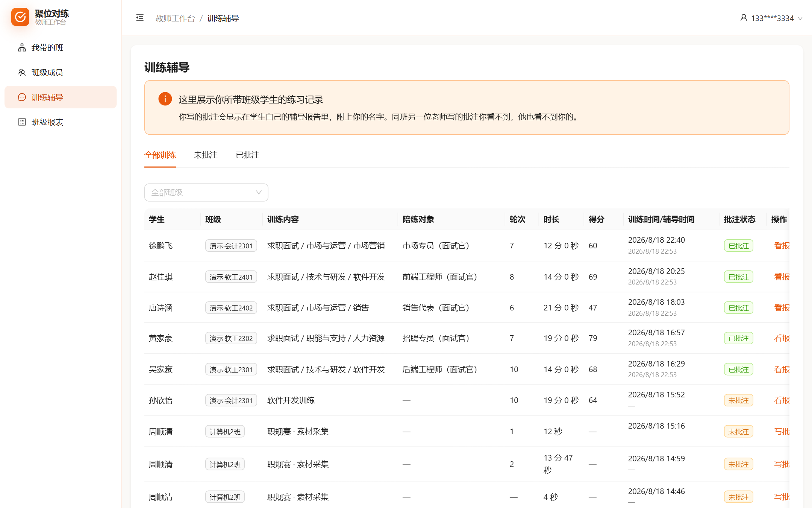Open 看报 link for 赵佳琪's row
Image resolution: width=812 pixels, height=508 pixels.
(782, 277)
